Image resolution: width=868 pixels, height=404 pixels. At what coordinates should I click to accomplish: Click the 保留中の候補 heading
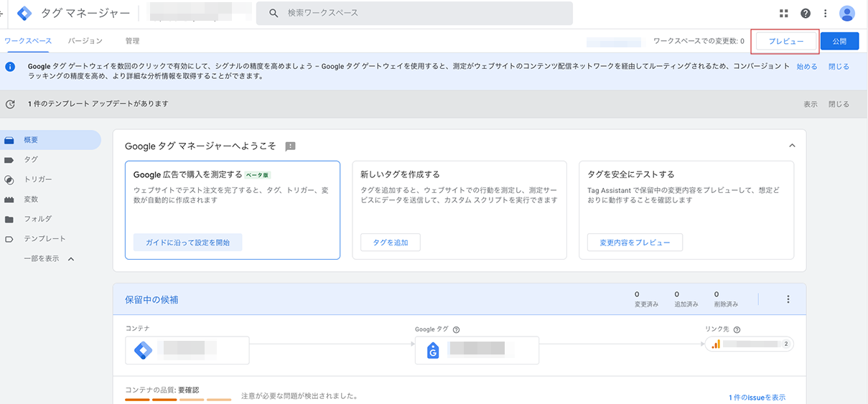[x=151, y=299]
